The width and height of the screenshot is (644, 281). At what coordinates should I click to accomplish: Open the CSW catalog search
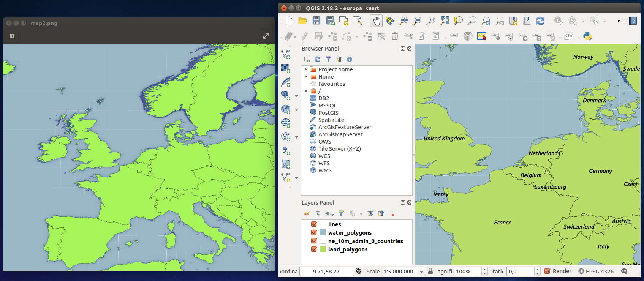(569, 36)
